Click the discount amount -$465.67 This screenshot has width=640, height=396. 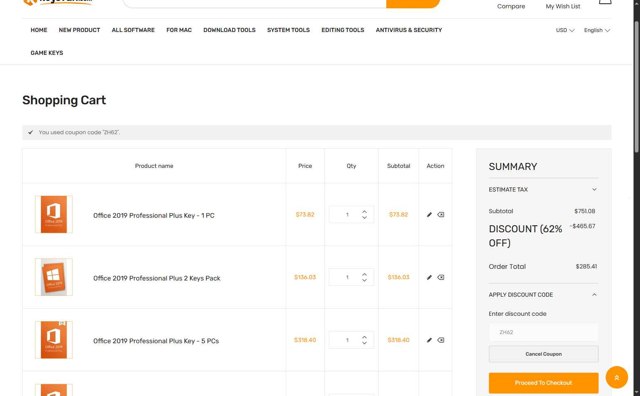point(582,226)
